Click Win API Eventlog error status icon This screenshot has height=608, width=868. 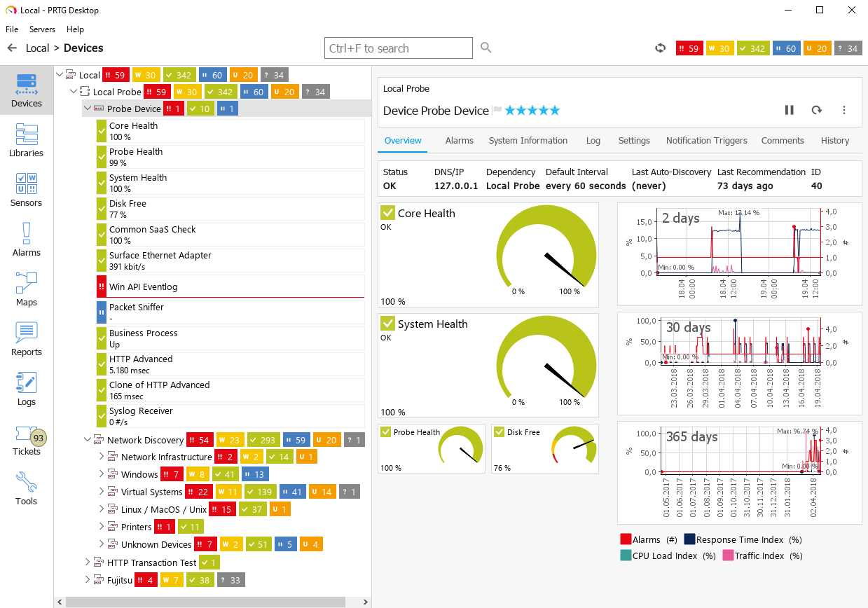click(102, 286)
